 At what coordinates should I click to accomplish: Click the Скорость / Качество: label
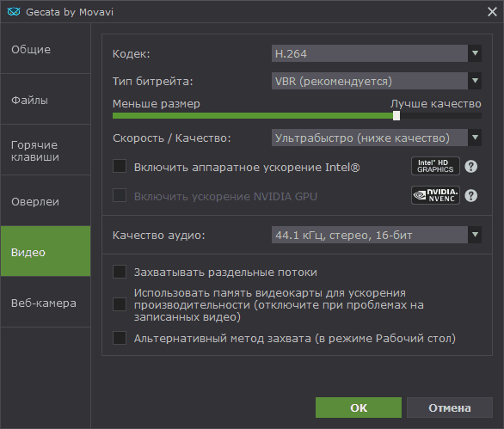point(172,138)
